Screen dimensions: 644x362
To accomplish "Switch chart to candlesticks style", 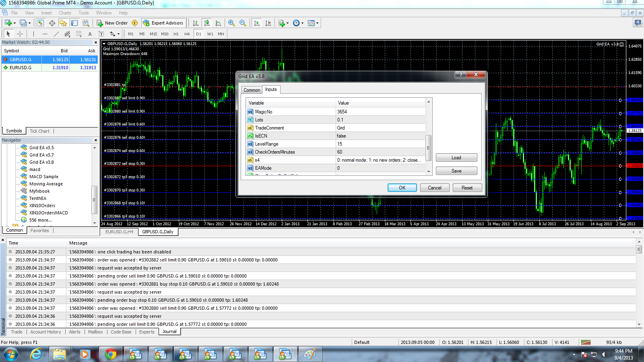I will coord(207,23).
